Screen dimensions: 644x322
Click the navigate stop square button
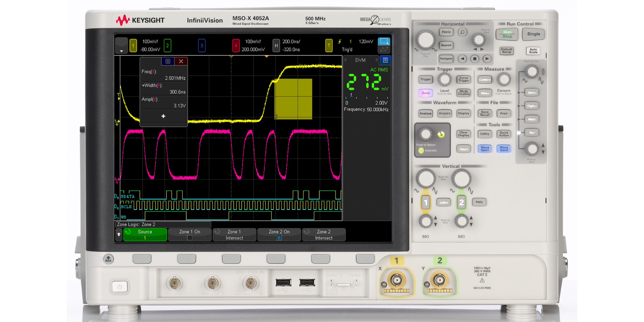474,59
